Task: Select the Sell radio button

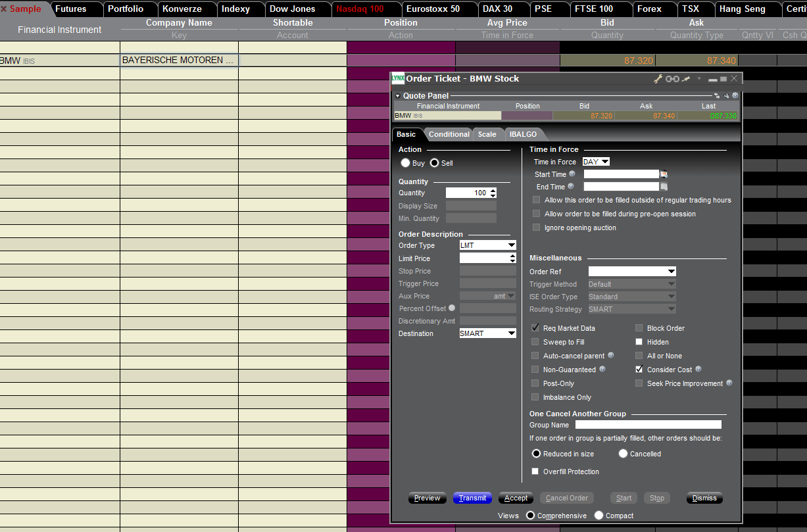Action: tap(435, 163)
